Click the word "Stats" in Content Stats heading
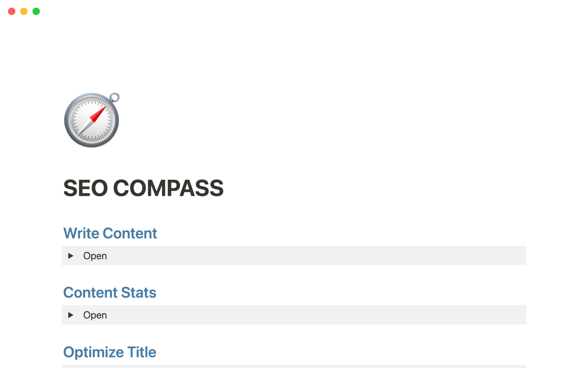The height and width of the screenshot is (368, 588). pos(139,293)
